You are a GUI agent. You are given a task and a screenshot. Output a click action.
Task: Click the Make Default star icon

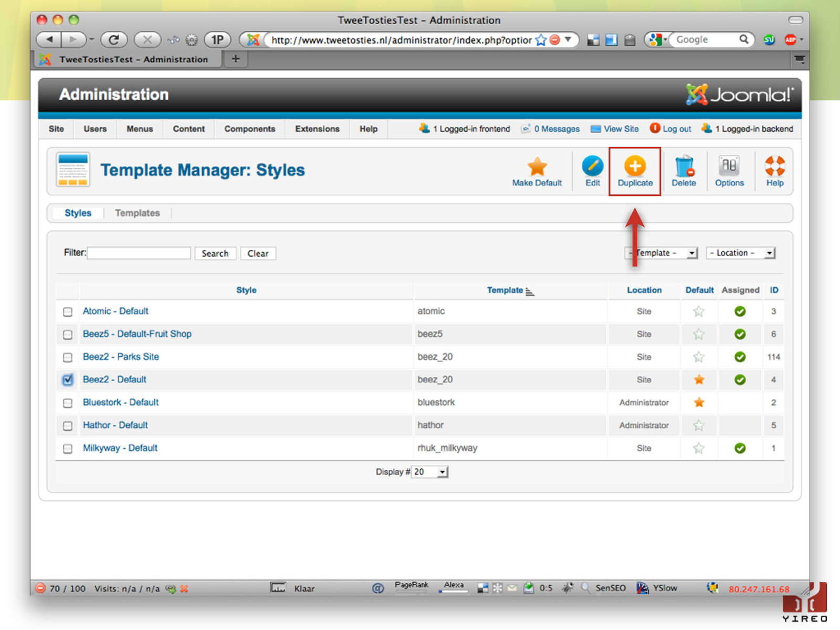click(x=537, y=166)
